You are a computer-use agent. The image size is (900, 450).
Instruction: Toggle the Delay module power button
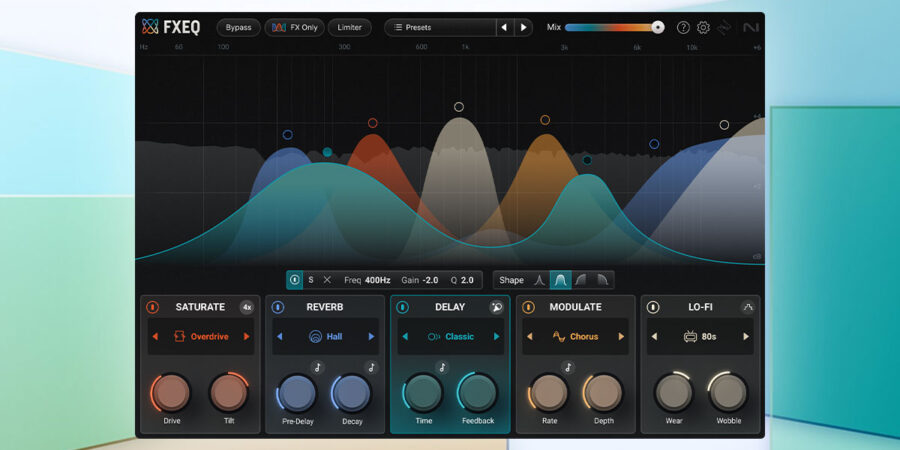[402, 307]
